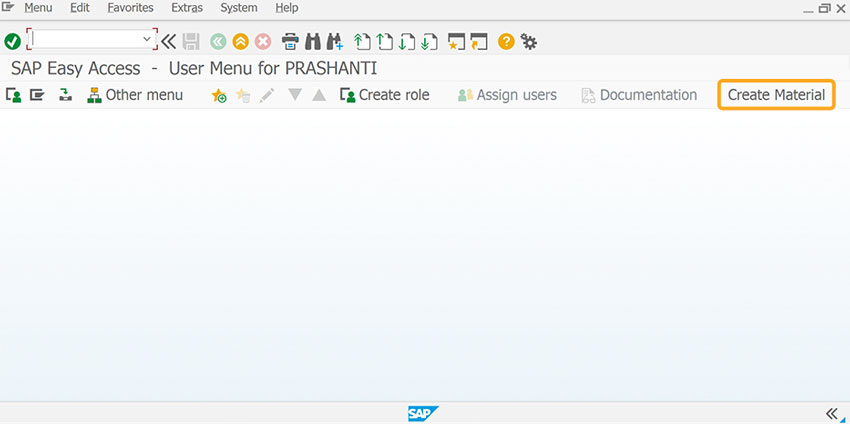Open Customize Local Layout gear icon
The height and width of the screenshot is (424, 850).
529,42
